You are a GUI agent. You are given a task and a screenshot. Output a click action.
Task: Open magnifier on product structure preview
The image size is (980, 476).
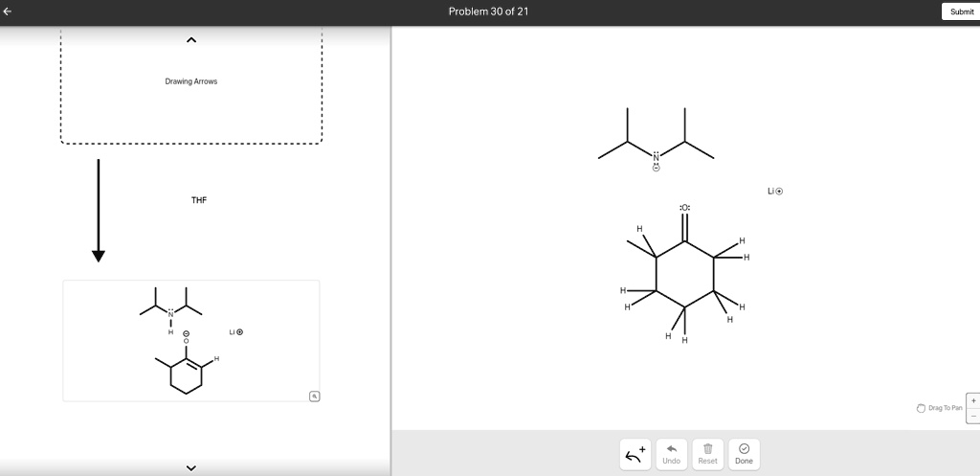click(x=314, y=396)
